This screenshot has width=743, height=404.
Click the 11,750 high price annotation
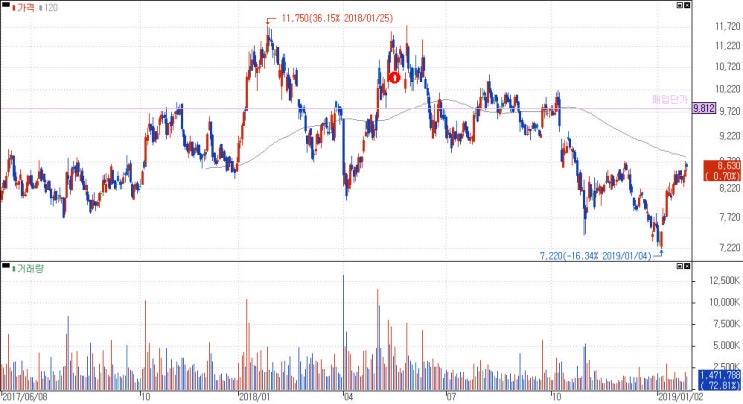pos(337,18)
